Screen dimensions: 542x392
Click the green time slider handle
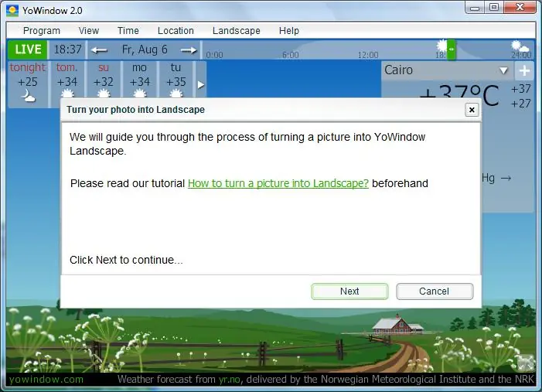451,49
